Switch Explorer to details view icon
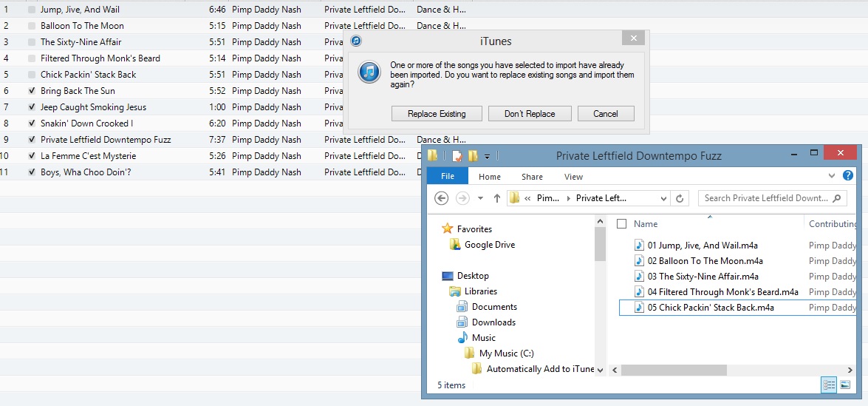The width and height of the screenshot is (868, 406). click(x=830, y=385)
